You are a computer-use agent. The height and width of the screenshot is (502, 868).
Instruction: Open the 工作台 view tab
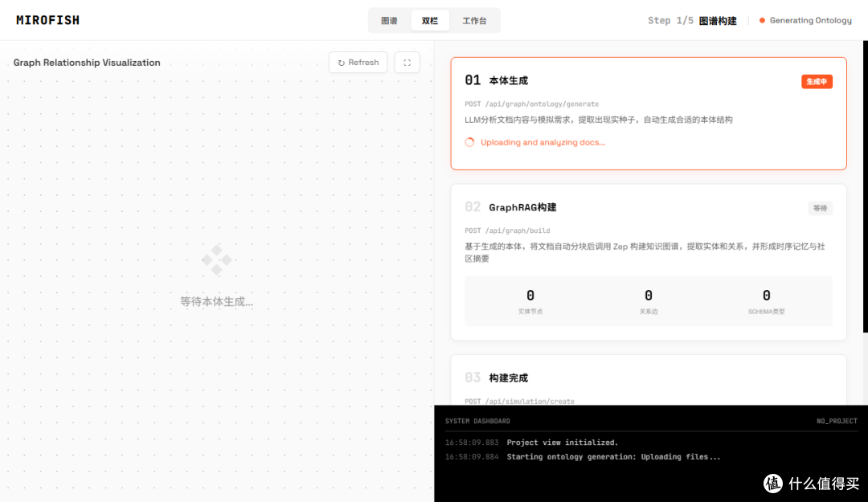[474, 20]
